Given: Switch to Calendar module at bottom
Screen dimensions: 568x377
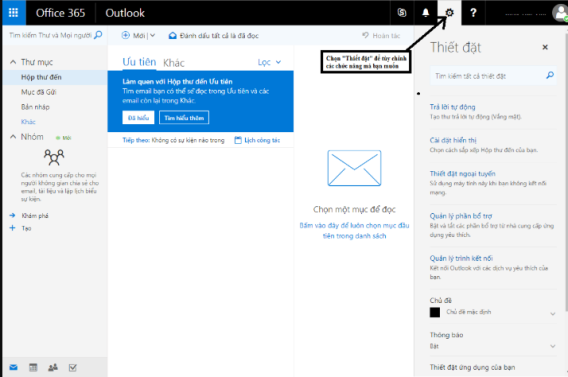Looking at the screenshot, I should (33, 368).
